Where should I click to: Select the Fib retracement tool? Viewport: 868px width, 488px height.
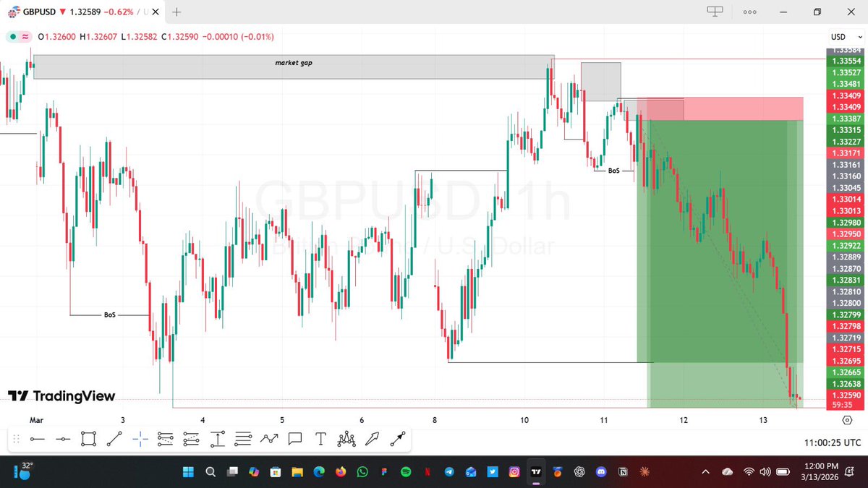point(166,438)
